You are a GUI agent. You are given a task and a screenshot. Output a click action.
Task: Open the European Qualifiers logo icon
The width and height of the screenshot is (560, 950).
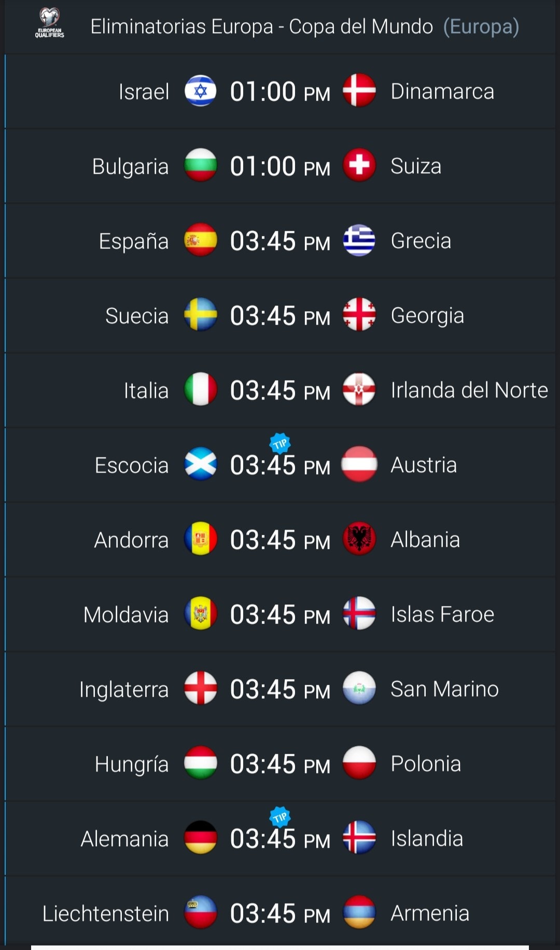click(x=50, y=23)
